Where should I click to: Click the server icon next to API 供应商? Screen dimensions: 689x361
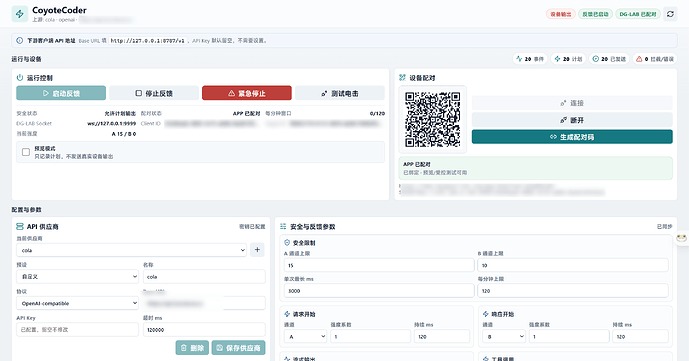(x=20, y=227)
